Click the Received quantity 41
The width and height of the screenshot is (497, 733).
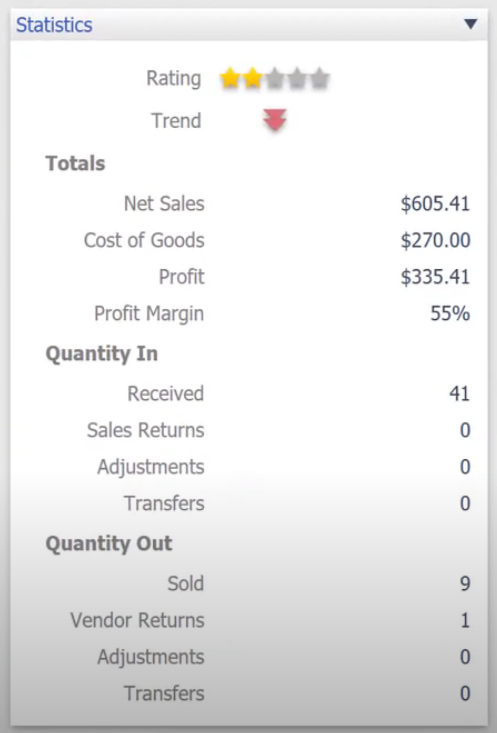(459, 394)
